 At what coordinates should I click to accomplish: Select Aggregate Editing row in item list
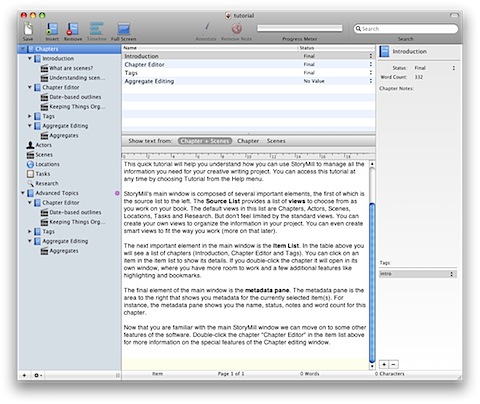(x=248, y=81)
